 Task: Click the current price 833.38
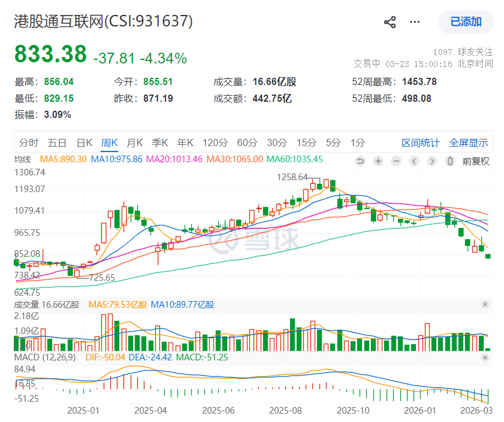tap(50, 54)
